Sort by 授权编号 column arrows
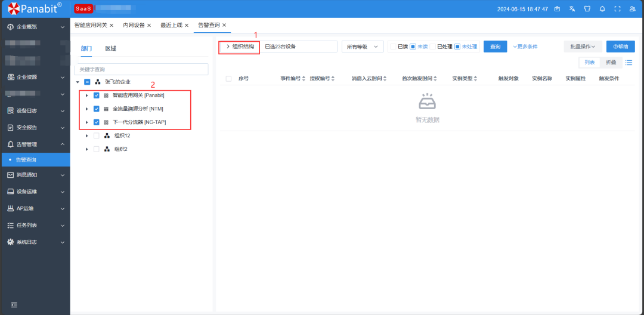Screen dimensions: 644x315 pos(333,78)
